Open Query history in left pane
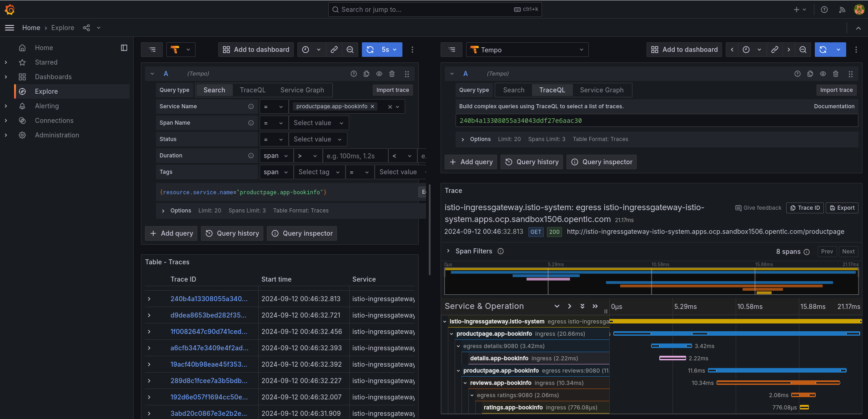868x419 pixels. point(232,233)
